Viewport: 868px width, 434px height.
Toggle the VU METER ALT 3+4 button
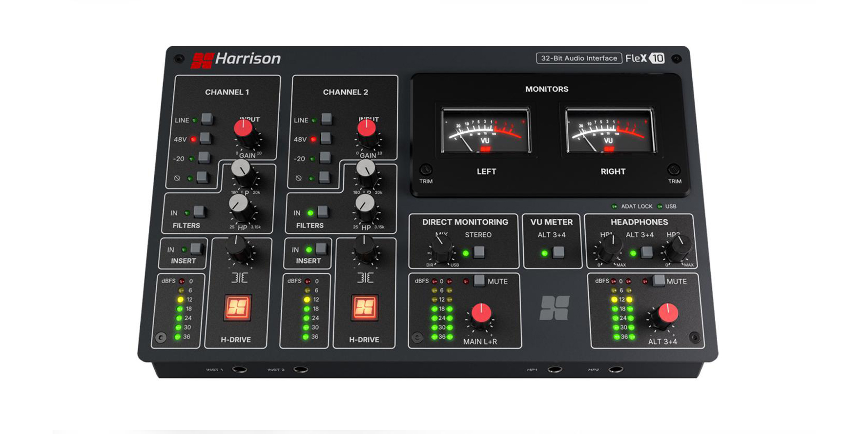558,252
